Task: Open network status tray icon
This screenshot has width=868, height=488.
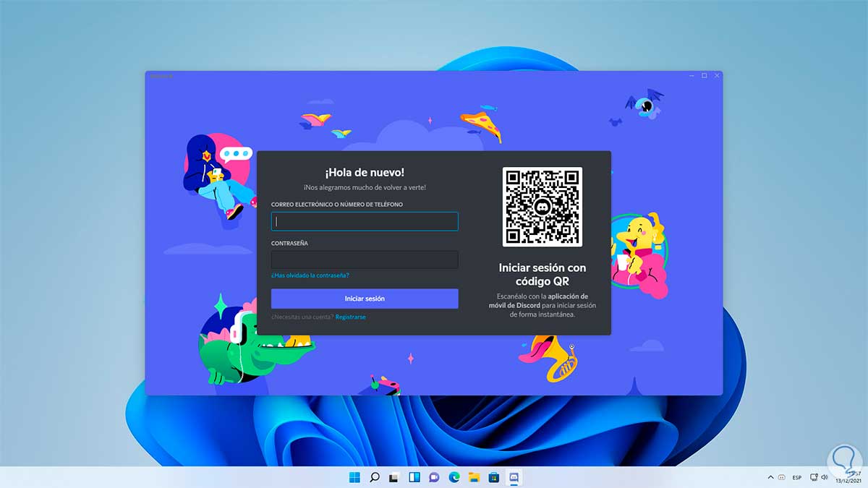Action: click(x=814, y=477)
